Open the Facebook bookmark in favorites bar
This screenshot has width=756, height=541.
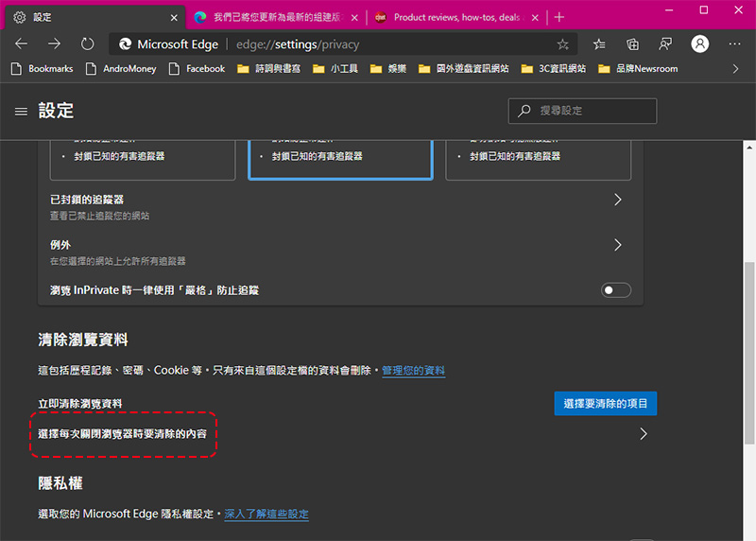(x=197, y=69)
